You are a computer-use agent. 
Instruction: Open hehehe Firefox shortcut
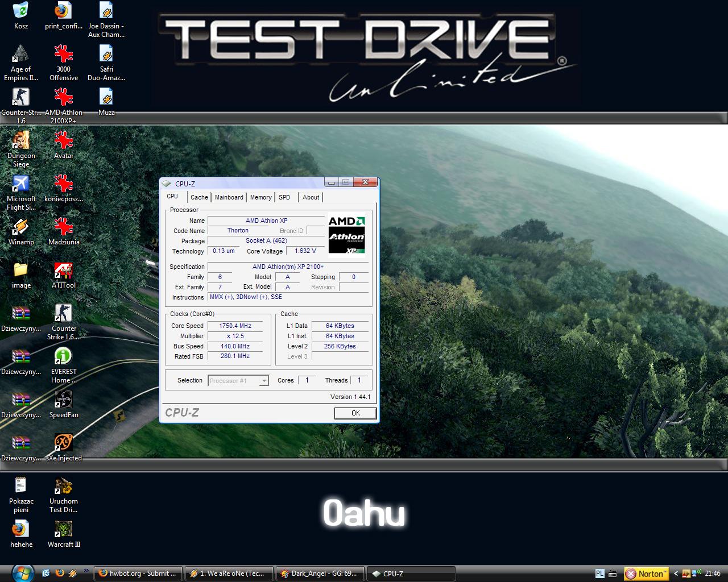coord(20,534)
